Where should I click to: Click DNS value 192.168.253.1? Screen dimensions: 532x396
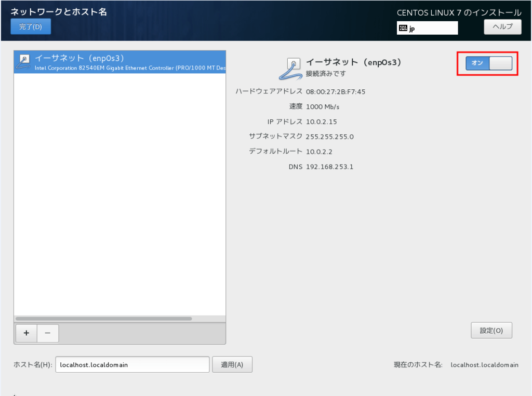[329, 167]
